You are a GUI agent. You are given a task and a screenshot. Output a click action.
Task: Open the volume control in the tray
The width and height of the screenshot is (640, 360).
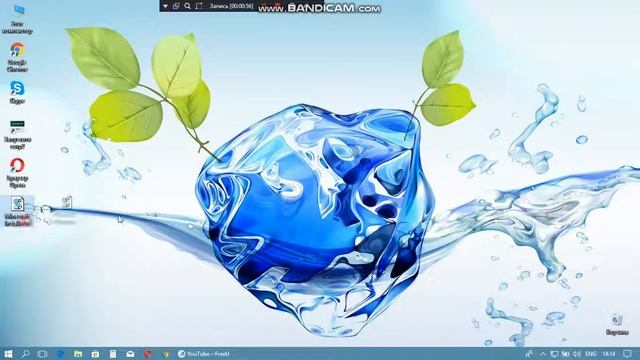(x=577, y=354)
